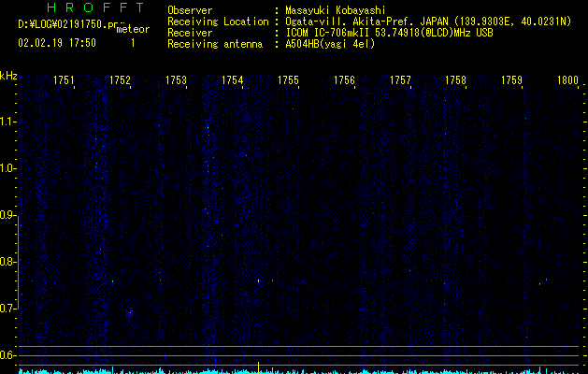Click the 'Observer' field label

coord(190,10)
